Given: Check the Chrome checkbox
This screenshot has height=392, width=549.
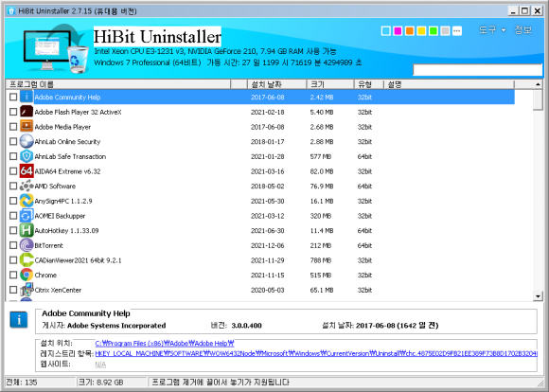Looking at the screenshot, I should (x=13, y=275).
